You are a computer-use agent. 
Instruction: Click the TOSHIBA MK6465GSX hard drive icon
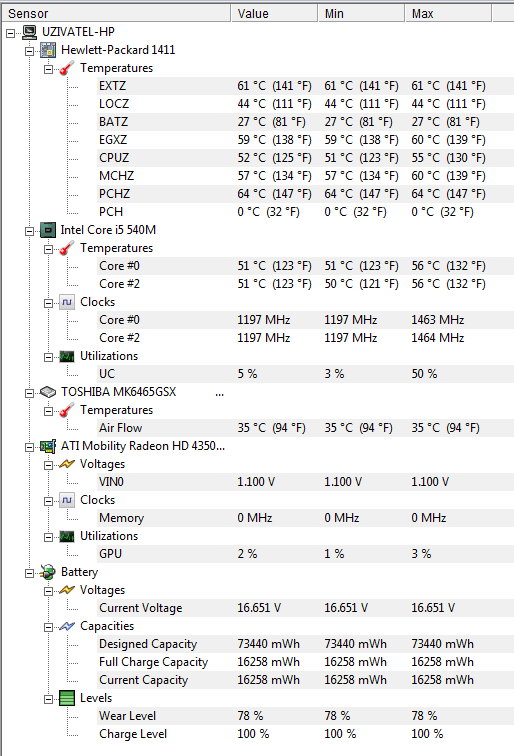48,392
